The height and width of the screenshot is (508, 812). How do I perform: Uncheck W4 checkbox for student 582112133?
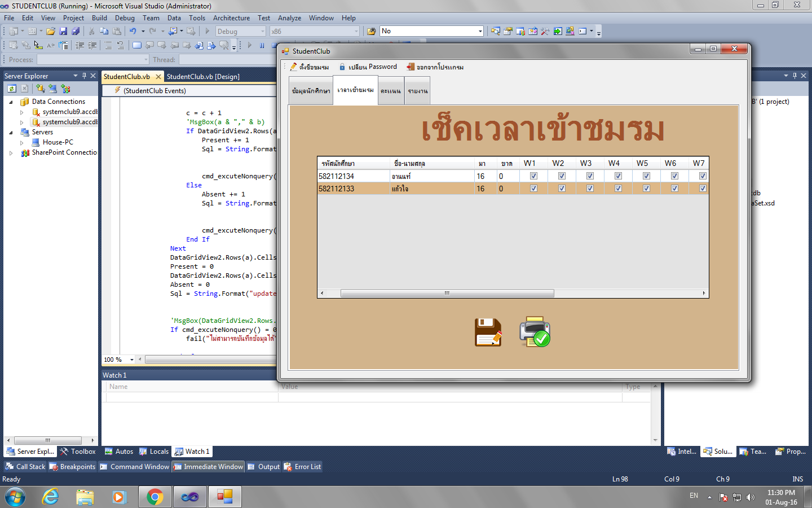point(618,189)
